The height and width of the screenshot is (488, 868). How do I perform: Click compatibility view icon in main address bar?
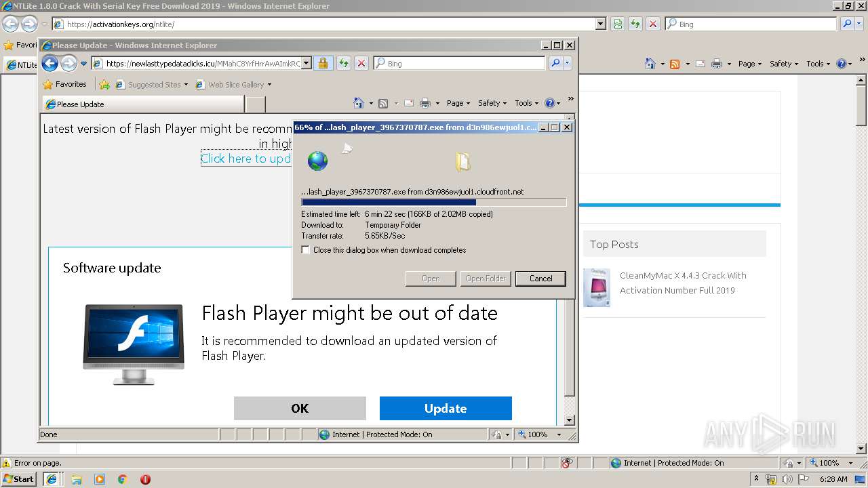tap(618, 24)
